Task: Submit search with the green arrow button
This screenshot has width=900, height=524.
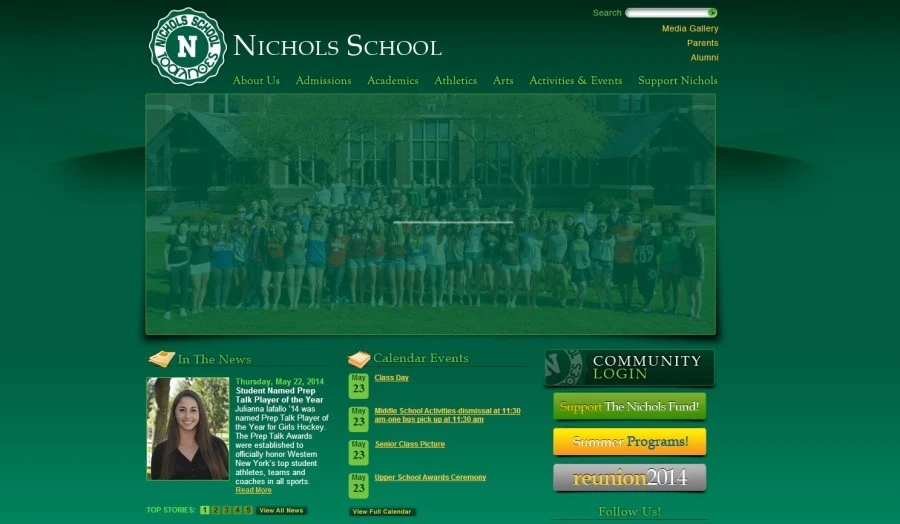Action: (712, 13)
